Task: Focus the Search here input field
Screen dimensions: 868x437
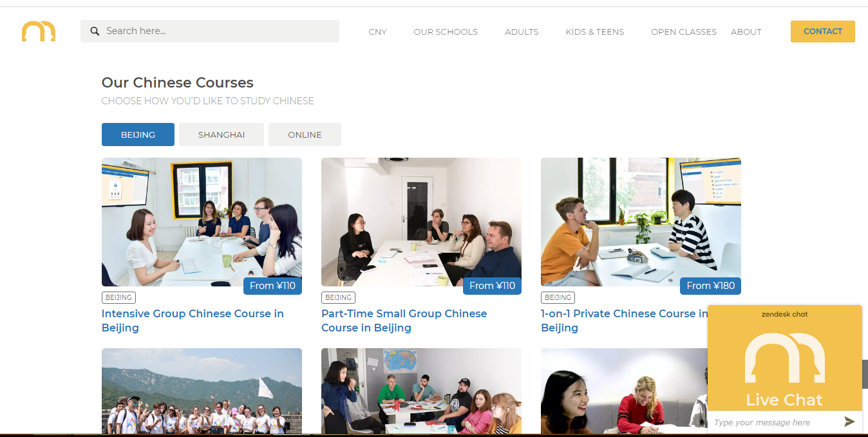Action: pyautogui.click(x=210, y=31)
